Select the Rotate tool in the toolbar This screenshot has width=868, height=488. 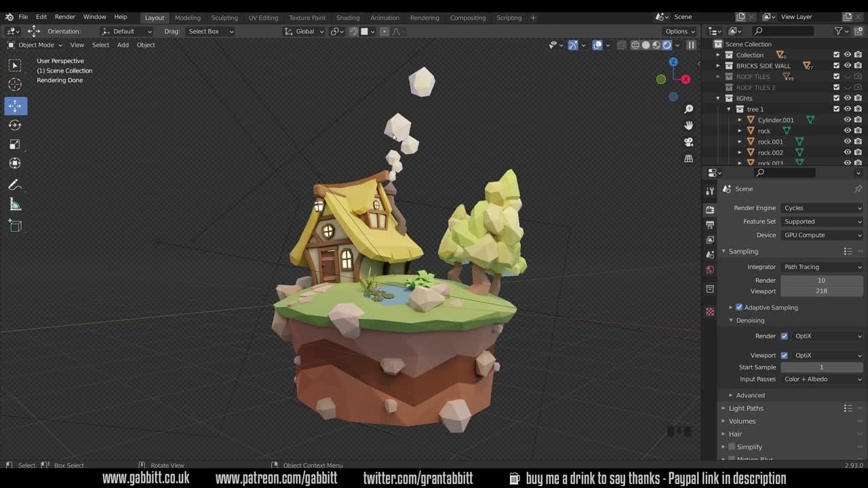point(15,125)
